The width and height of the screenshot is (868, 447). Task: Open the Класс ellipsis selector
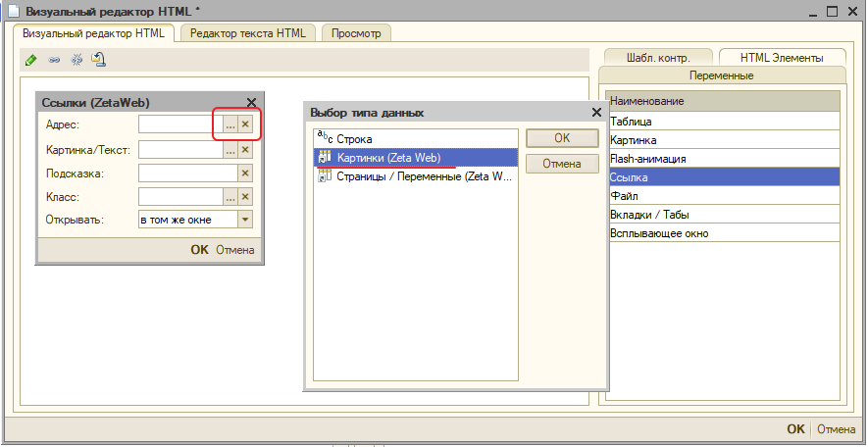(x=230, y=196)
